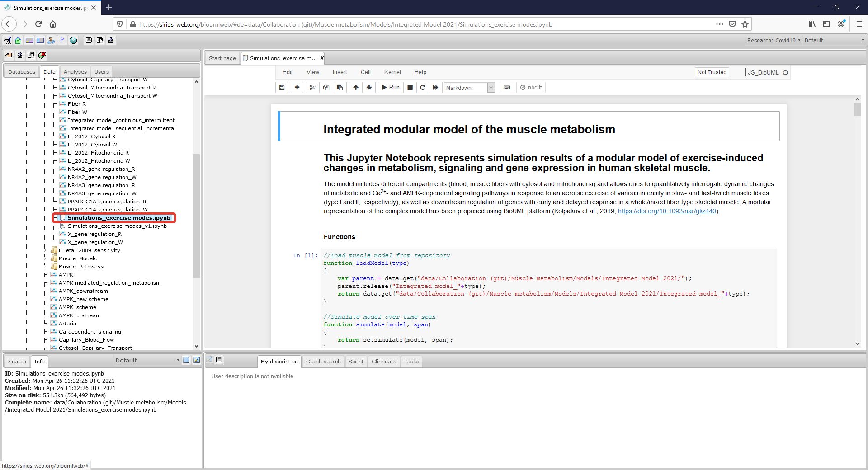
Task: Cut selected cells with scissors icon
Action: tap(312, 88)
